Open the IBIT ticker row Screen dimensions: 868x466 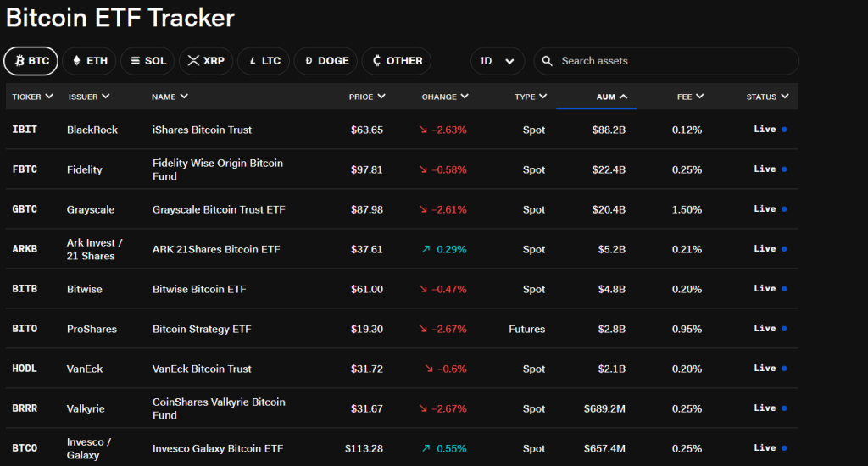(25, 130)
